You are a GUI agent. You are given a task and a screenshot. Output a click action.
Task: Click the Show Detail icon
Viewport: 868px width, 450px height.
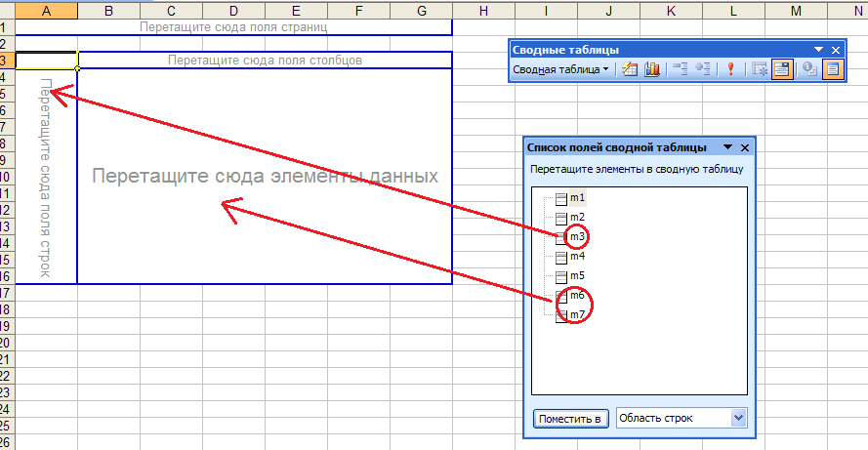point(701,69)
